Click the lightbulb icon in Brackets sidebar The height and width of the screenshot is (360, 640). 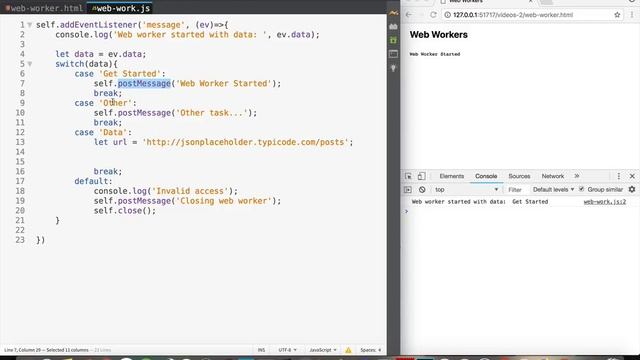coord(393,68)
